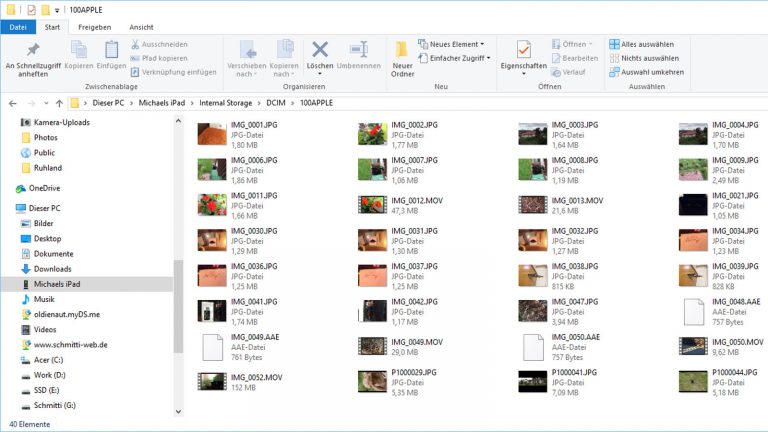
Task: Open the Neues Element dropdown
Action: click(x=455, y=44)
